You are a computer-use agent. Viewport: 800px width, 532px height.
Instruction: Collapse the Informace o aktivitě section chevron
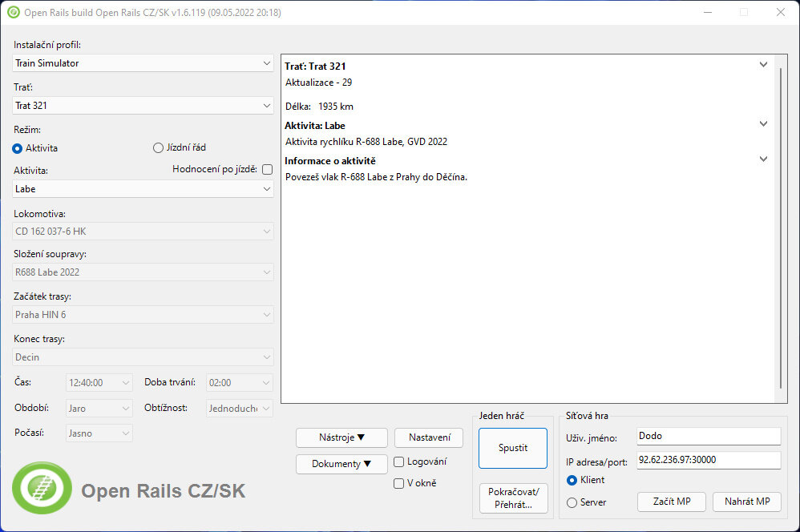pos(763,159)
